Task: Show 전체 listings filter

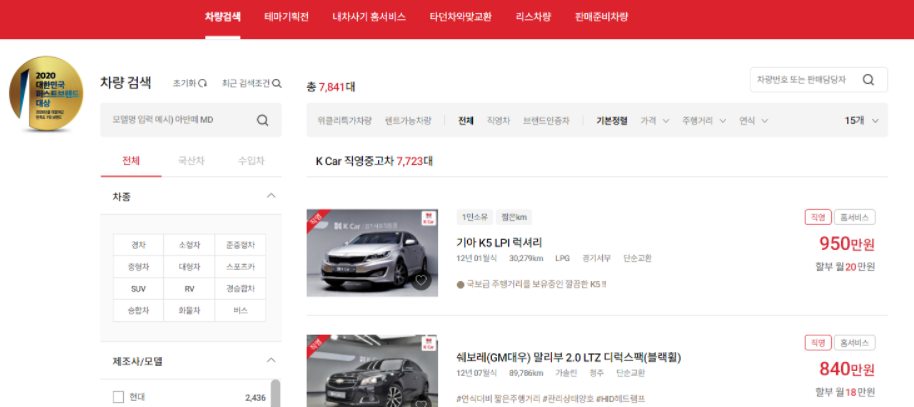Action: click(x=466, y=121)
